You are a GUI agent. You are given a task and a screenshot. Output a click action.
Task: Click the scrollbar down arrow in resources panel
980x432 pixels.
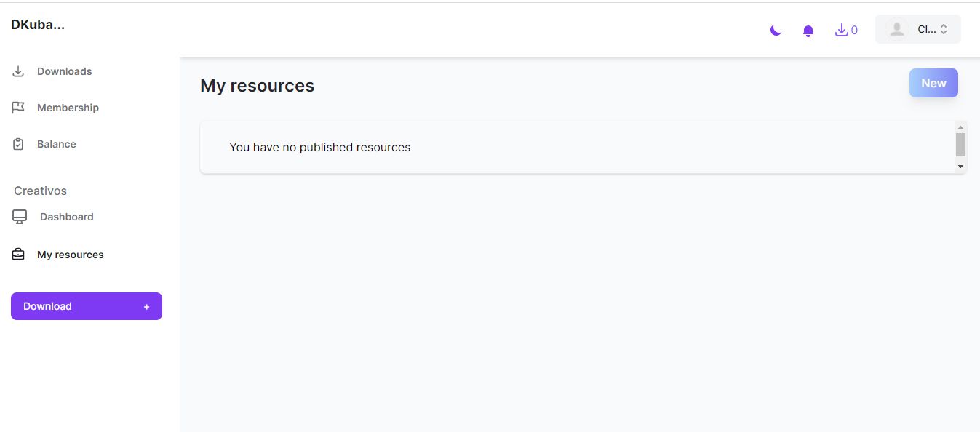(x=960, y=167)
